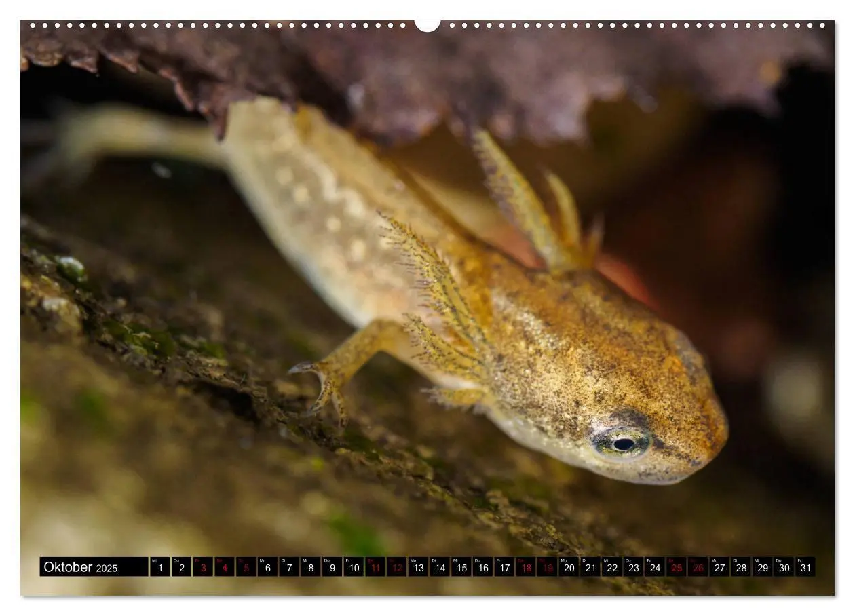Select date cell 15
The image size is (855, 616).
click(x=461, y=567)
